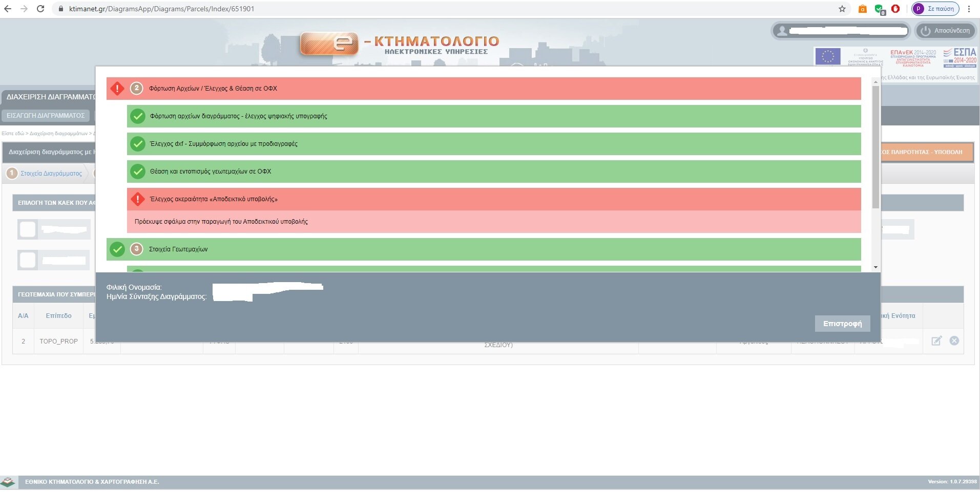980x492 pixels.
Task: Select the Φόρτωση Αρχείων / Έλεγχος & Θέαση σε ΟΦΧ row
Action: pos(484,89)
